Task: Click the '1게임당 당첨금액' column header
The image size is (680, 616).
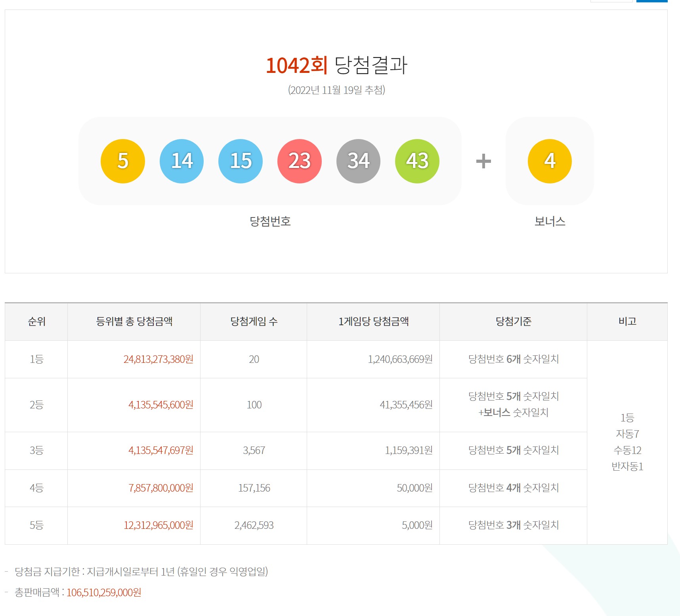Action: [x=373, y=321]
